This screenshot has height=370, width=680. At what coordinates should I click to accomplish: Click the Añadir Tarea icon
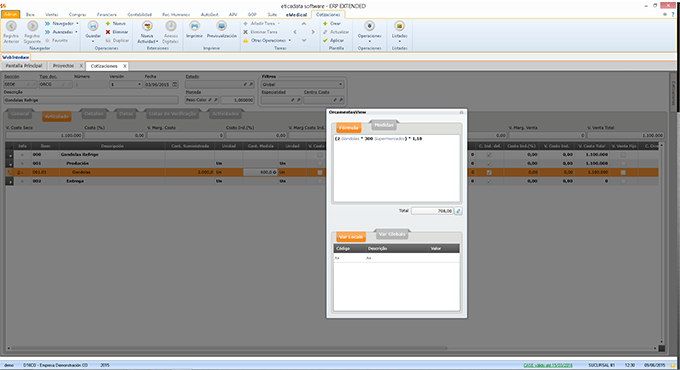[245, 23]
